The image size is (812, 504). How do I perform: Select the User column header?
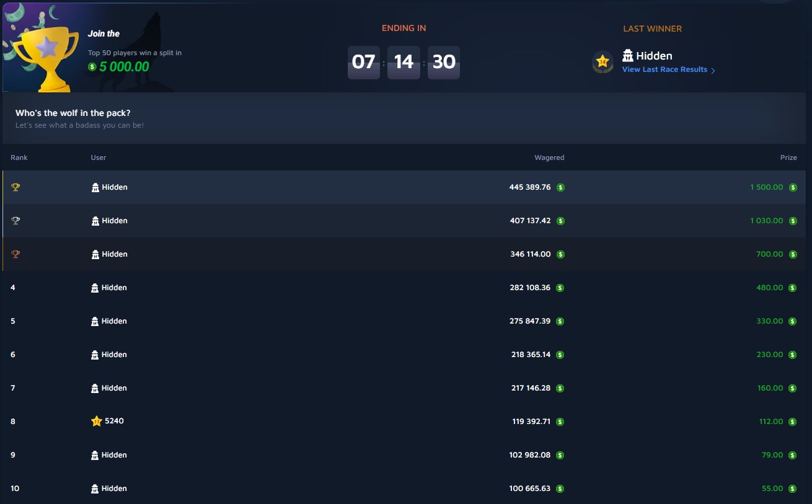pos(99,157)
